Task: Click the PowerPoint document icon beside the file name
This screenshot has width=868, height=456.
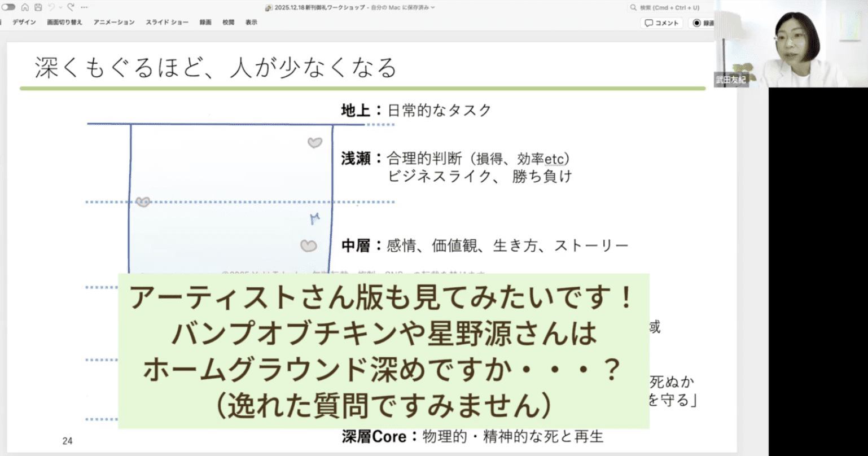Action: [x=269, y=7]
